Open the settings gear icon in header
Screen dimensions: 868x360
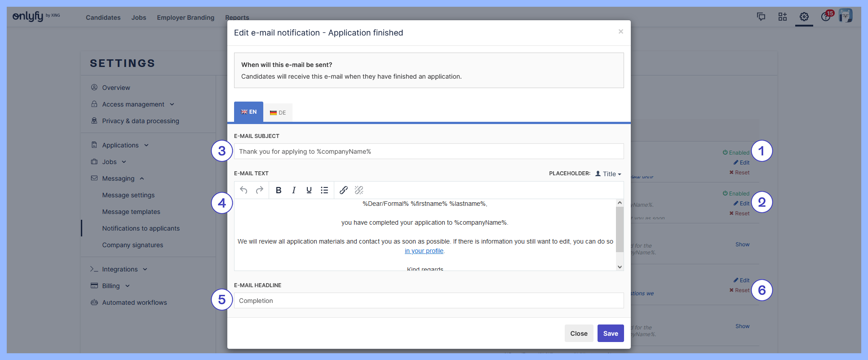pyautogui.click(x=804, y=17)
